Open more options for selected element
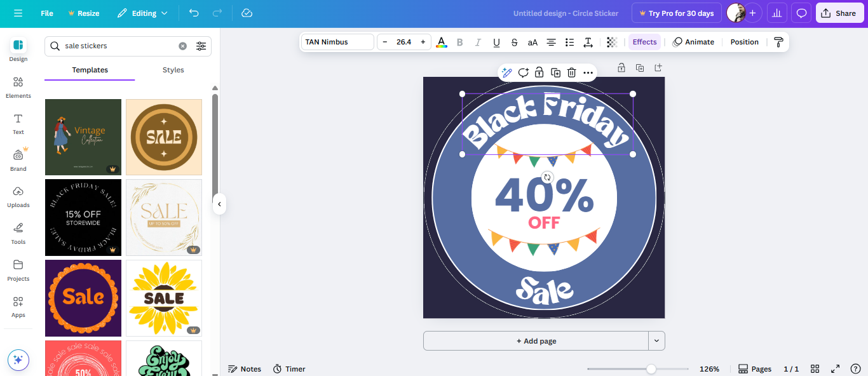This screenshot has width=868, height=376. 588,72
